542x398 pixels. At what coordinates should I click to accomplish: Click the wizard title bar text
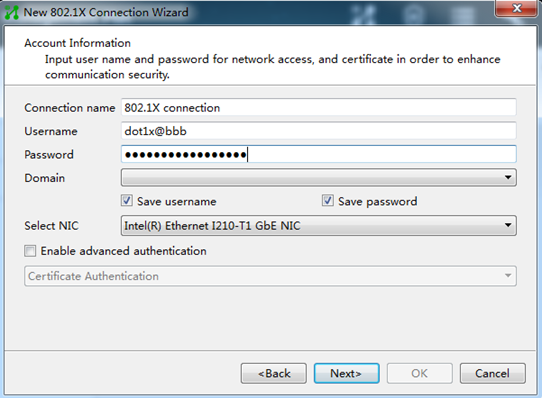(x=106, y=12)
